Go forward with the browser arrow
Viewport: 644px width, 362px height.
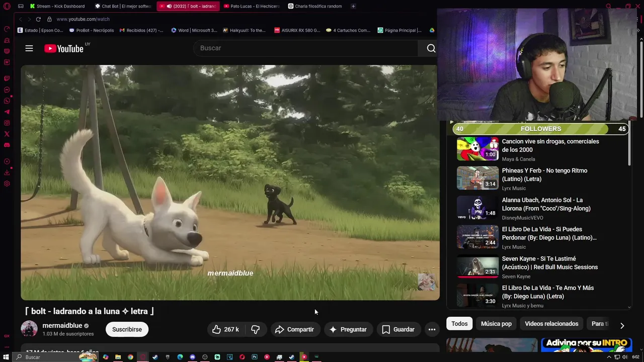pyautogui.click(x=29, y=19)
